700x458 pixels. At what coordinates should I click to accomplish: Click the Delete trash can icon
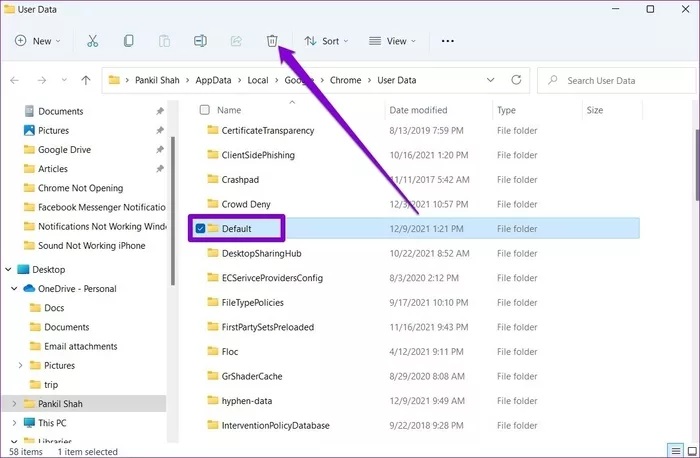(x=271, y=41)
